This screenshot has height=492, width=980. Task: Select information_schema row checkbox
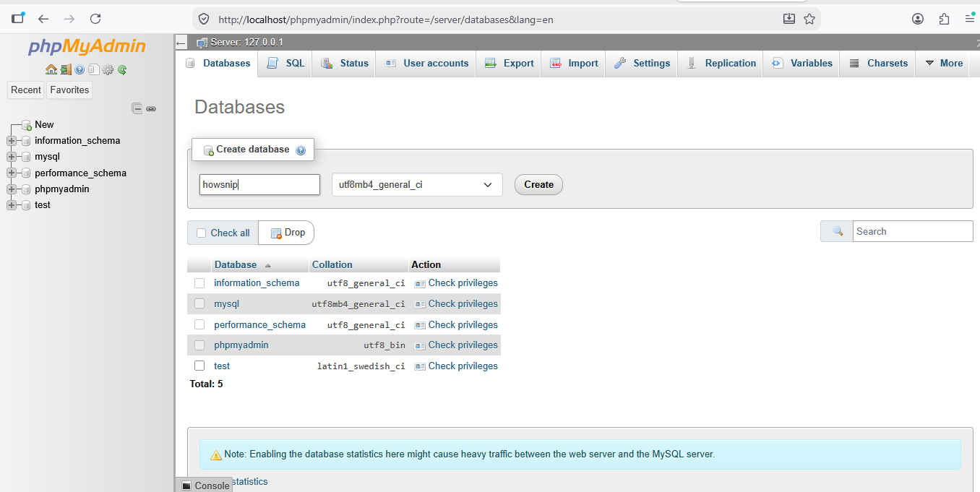[x=199, y=283]
